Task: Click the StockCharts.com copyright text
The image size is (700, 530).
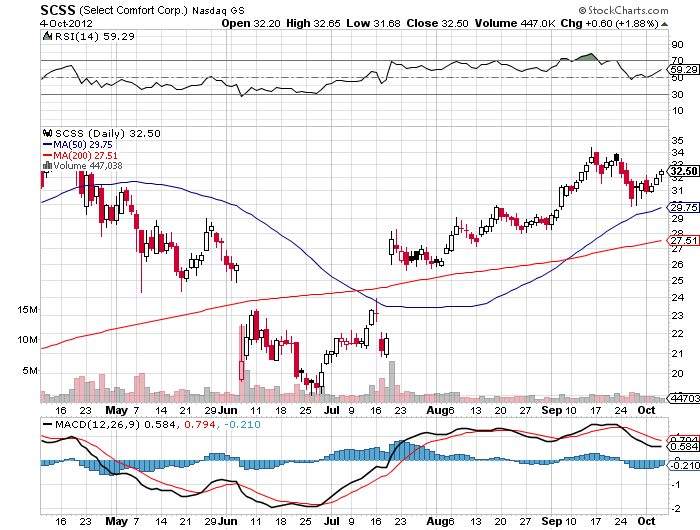Action: (624, 10)
